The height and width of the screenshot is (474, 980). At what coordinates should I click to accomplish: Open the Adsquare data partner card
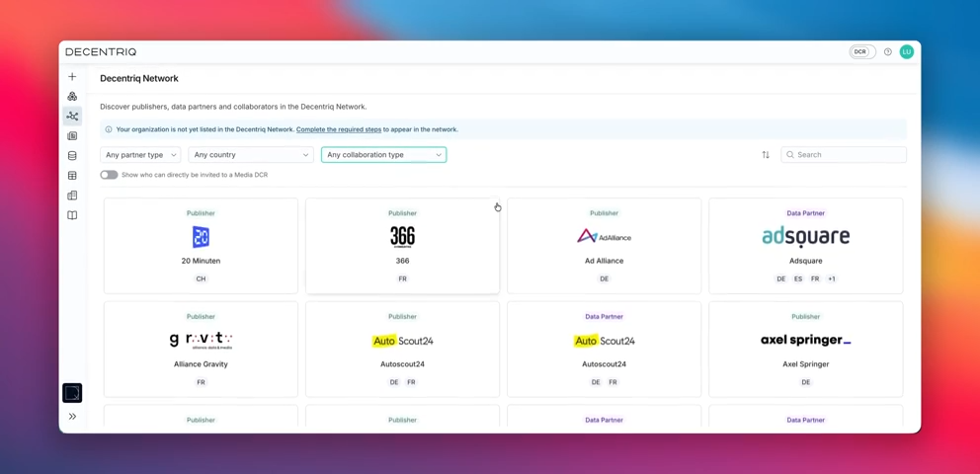pyautogui.click(x=805, y=246)
